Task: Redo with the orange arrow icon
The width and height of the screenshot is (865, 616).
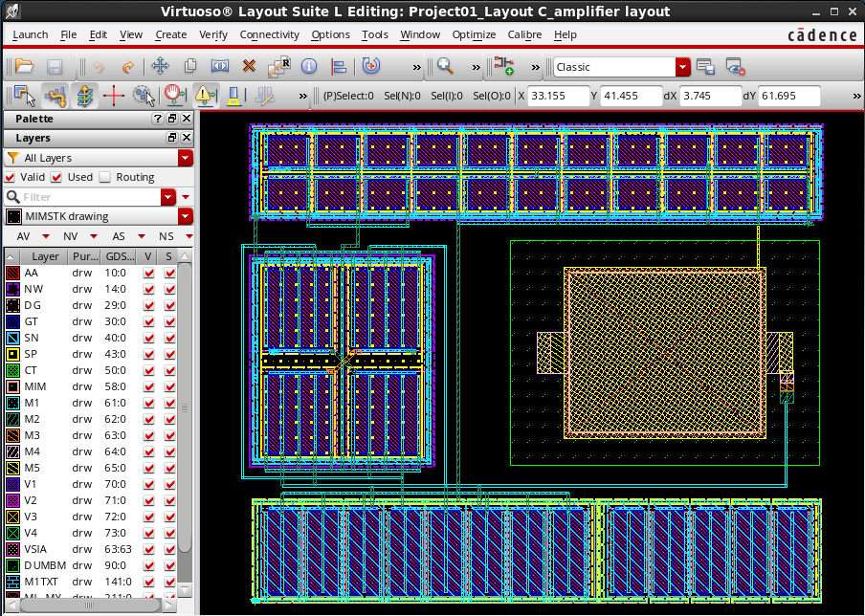Action: coord(128,67)
